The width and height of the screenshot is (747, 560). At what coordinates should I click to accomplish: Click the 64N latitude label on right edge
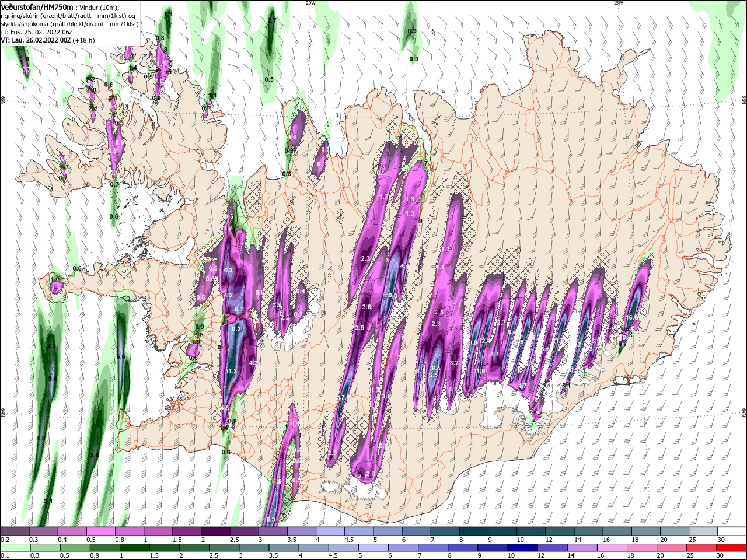[x=743, y=412]
